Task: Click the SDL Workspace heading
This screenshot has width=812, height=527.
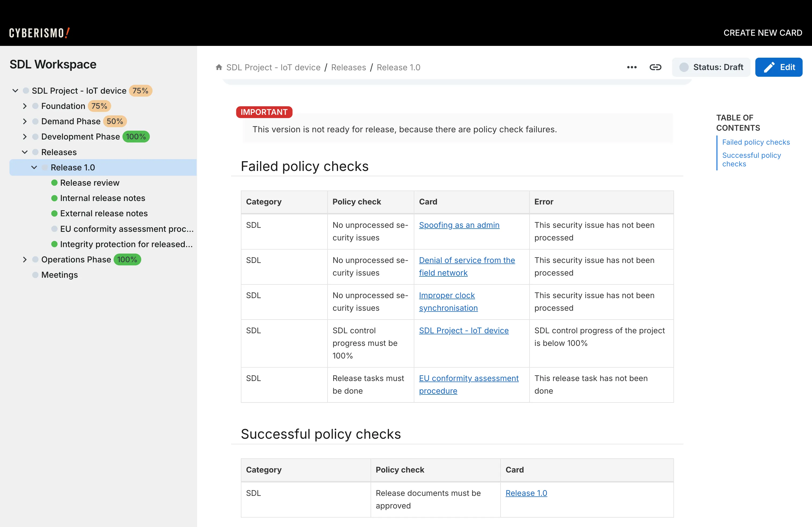Action: 53,64
